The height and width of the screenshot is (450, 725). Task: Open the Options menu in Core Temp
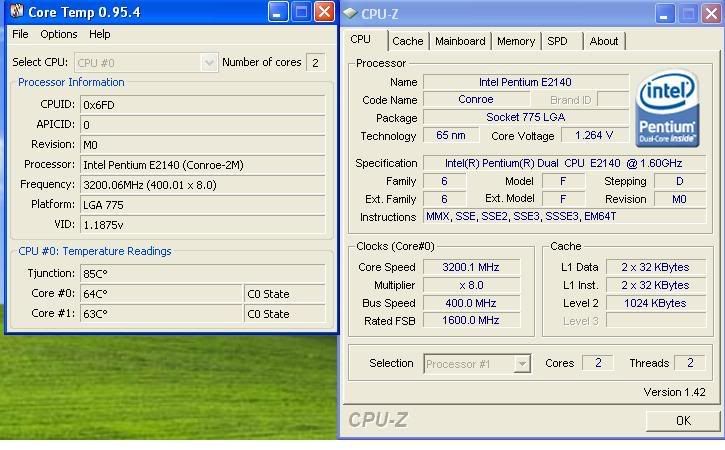(59, 34)
